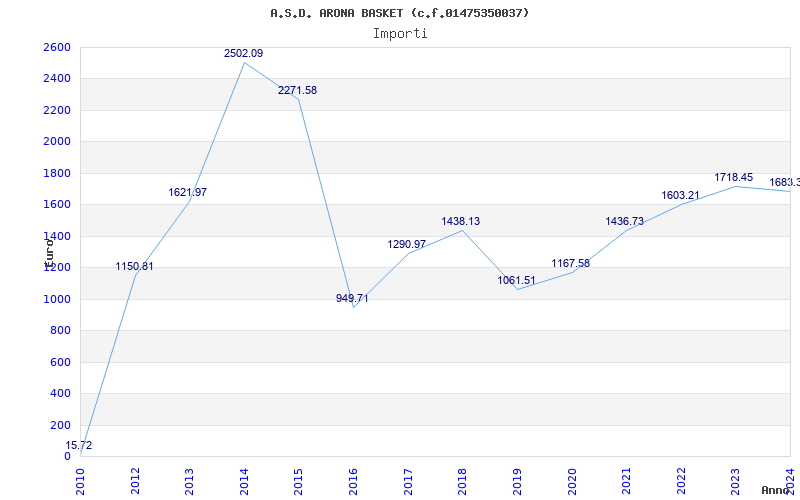Select the 1600 y-axis tick label
This screenshot has width=800, height=500.
[57, 205]
